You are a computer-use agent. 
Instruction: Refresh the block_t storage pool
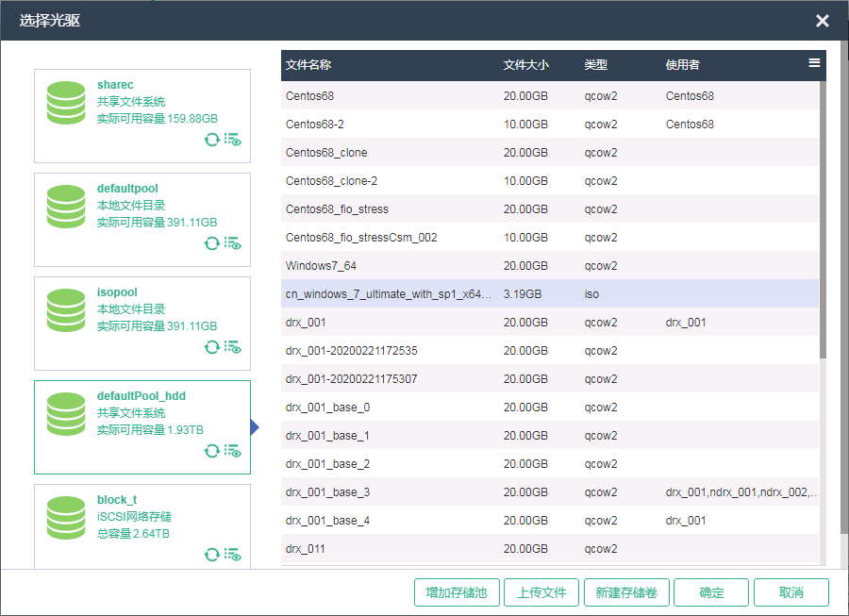211,555
